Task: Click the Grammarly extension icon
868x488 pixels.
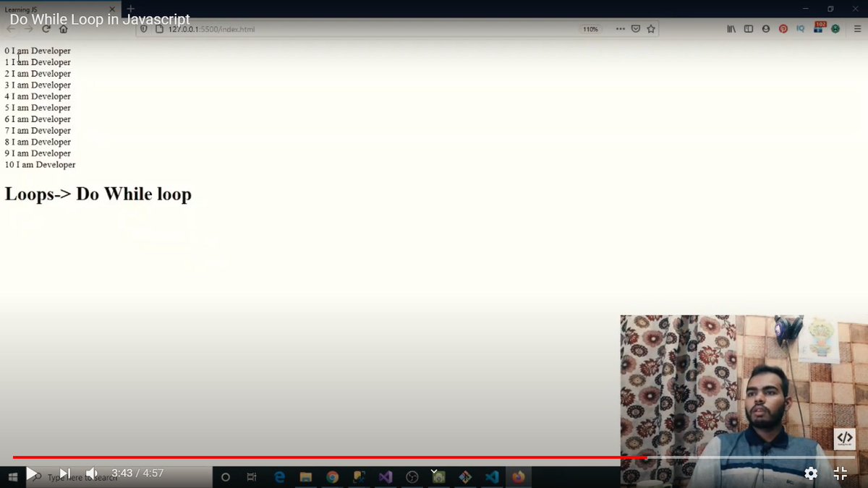Action: pos(835,29)
